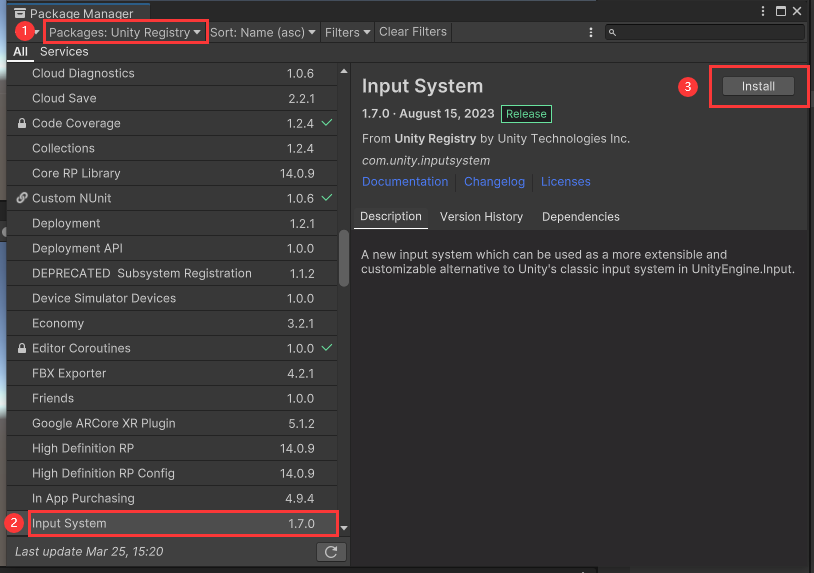Select the In App Purchasing package
The height and width of the screenshot is (573, 814).
[172, 498]
